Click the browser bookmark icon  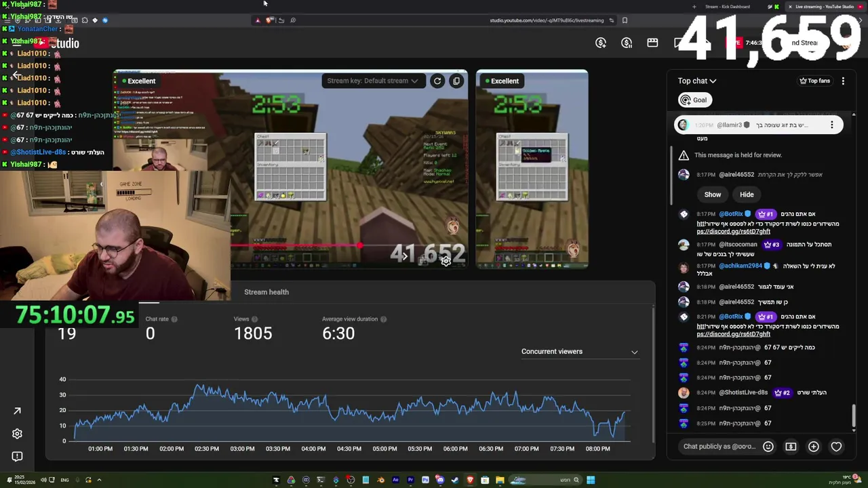(625, 20)
